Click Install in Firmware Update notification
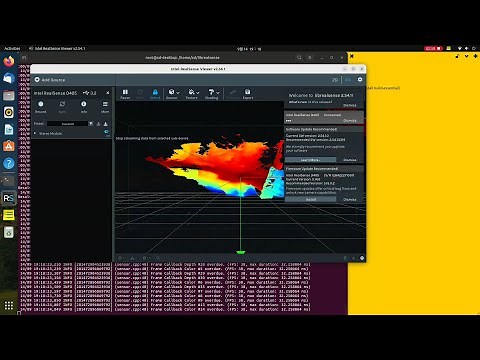 click(310, 199)
